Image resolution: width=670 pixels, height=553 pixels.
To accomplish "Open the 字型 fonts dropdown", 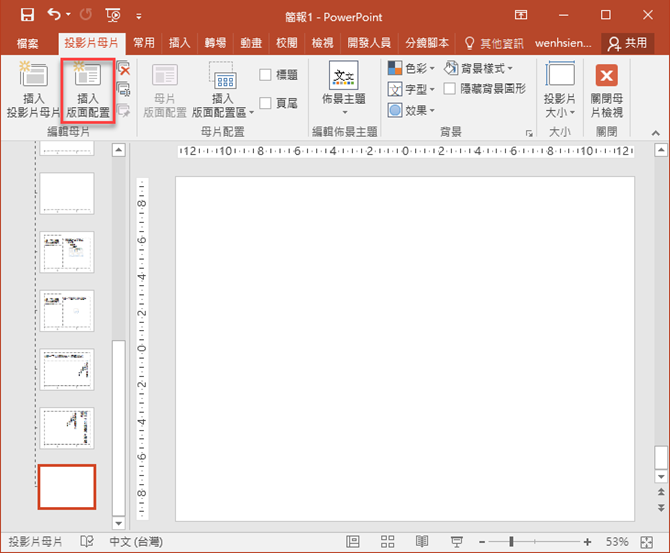I will click(411, 89).
